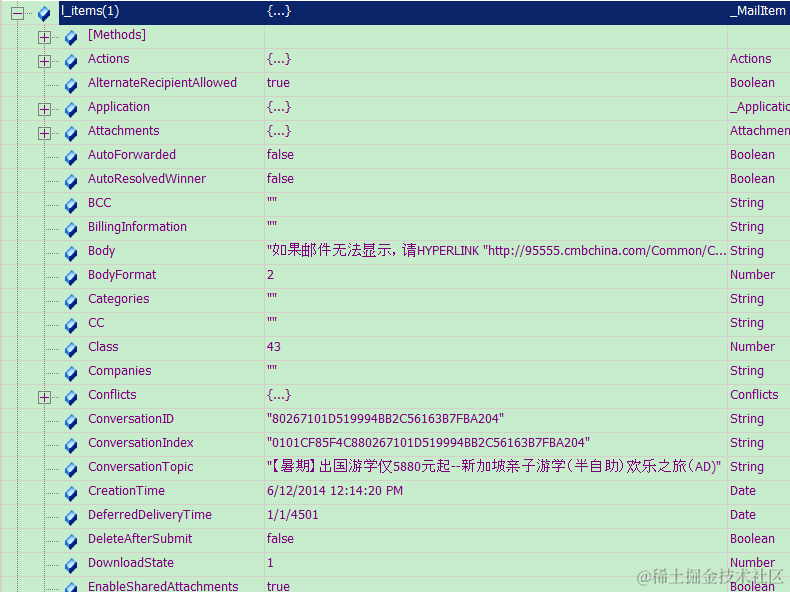Click the icon beside AutoResolvedWinner

coord(71,181)
